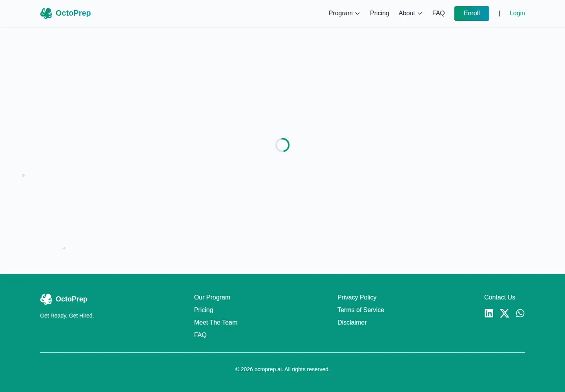
Task: Open FAQ in the top navigation
Action: pyautogui.click(x=438, y=13)
